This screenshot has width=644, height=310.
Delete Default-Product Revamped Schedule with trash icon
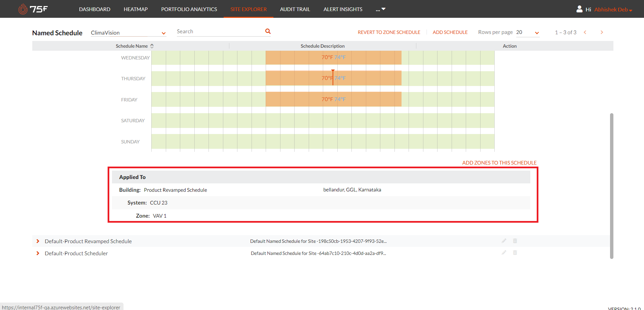tap(515, 241)
